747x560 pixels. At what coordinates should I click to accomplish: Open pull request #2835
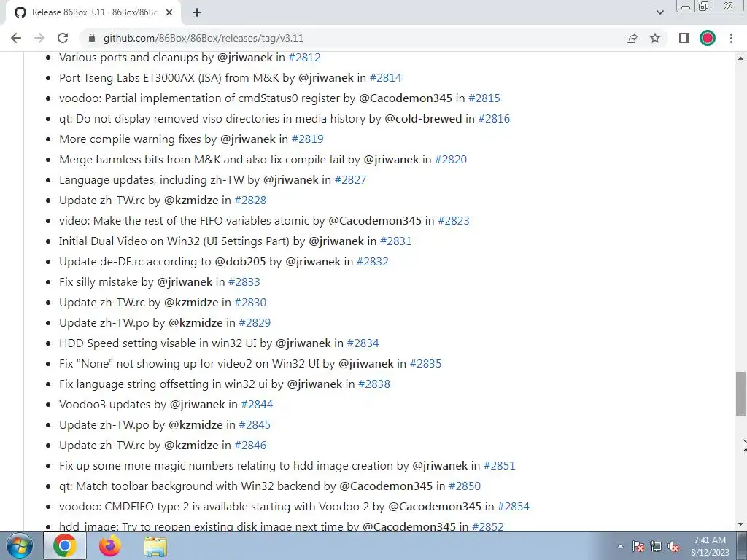pyautogui.click(x=425, y=364)
